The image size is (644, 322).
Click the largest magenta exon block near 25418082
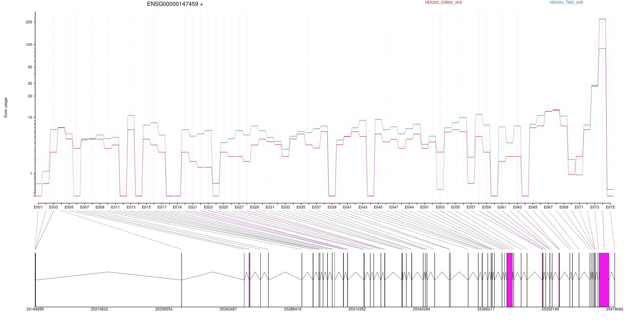tap(604, 280)
